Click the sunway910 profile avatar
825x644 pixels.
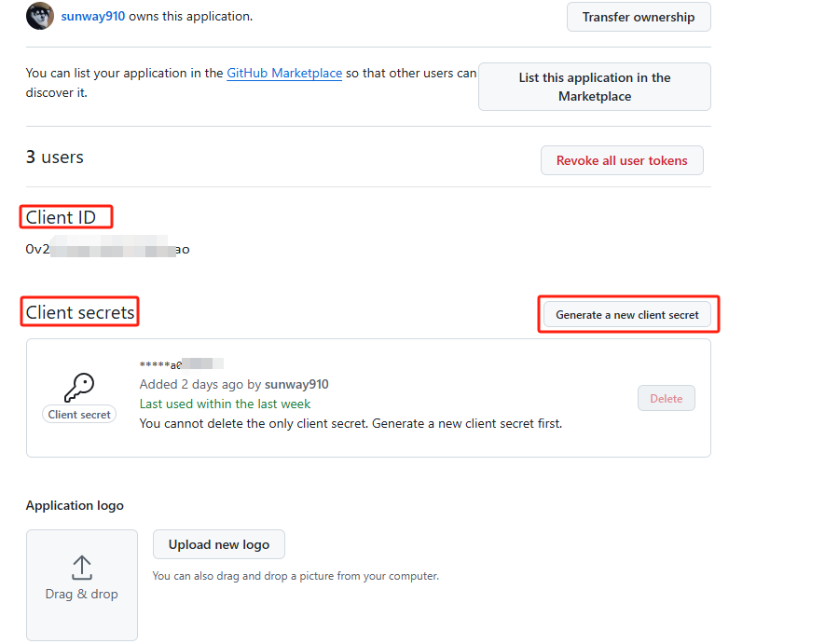click(39, 16)
